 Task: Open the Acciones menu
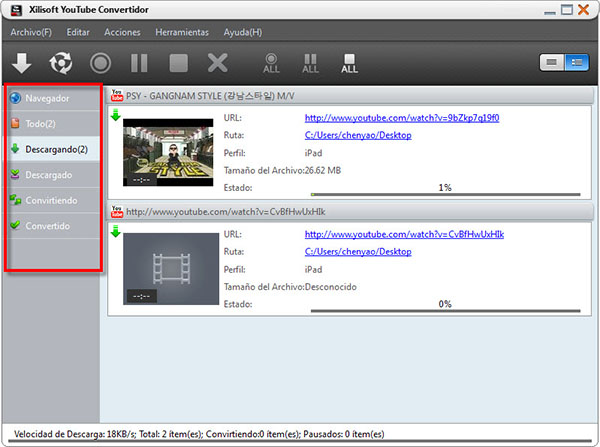click(x=122, y=32)
